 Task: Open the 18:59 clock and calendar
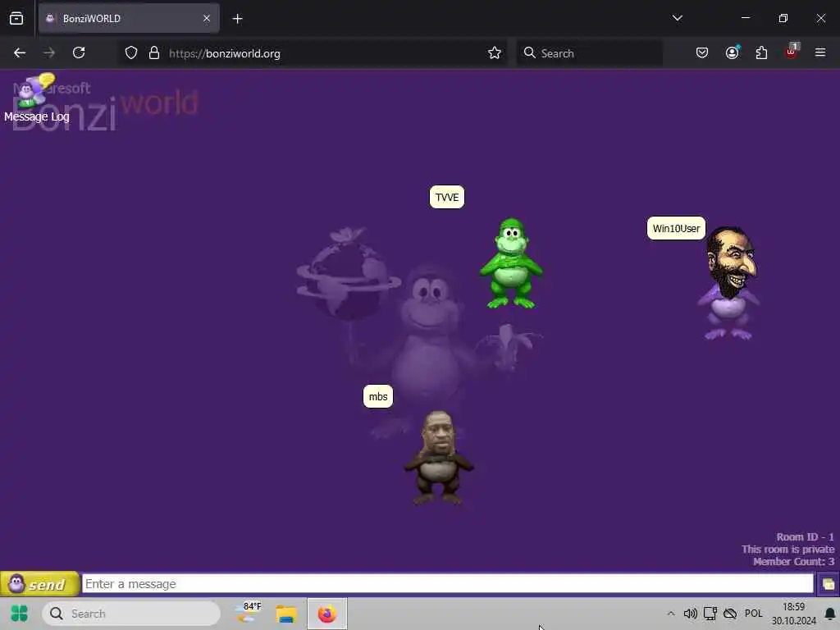click(x=793, y=614)
